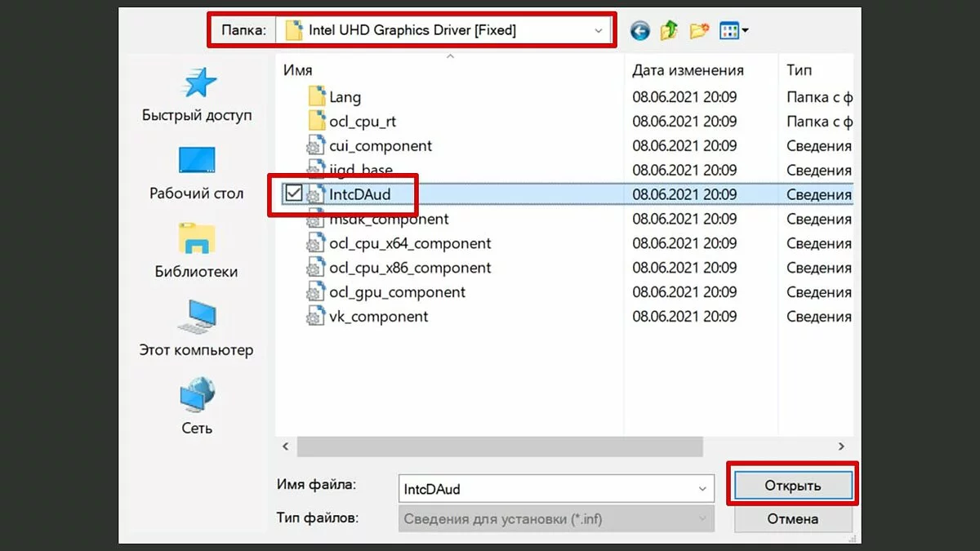The height and width of the screenshot is (551, 980).
Task: Click the scroll left arrow
Action: (x=285, y=447)
